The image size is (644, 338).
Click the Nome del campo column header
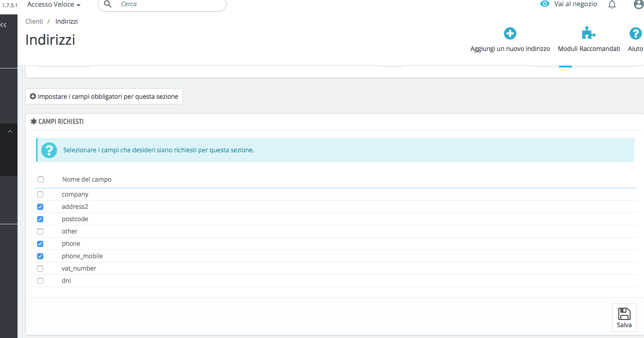point(87,180)
